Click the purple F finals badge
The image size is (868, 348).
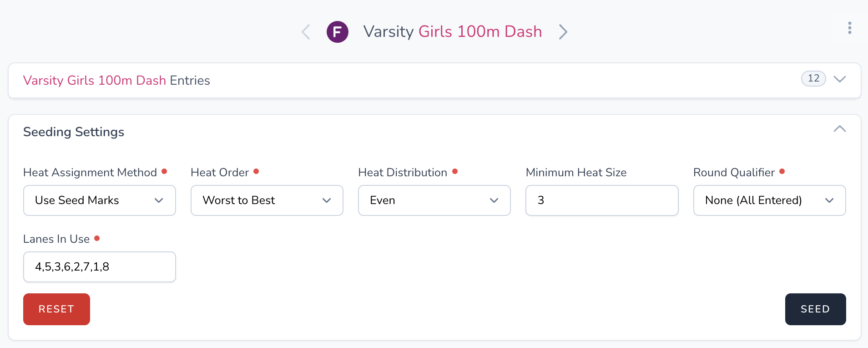tap(338, 32)
